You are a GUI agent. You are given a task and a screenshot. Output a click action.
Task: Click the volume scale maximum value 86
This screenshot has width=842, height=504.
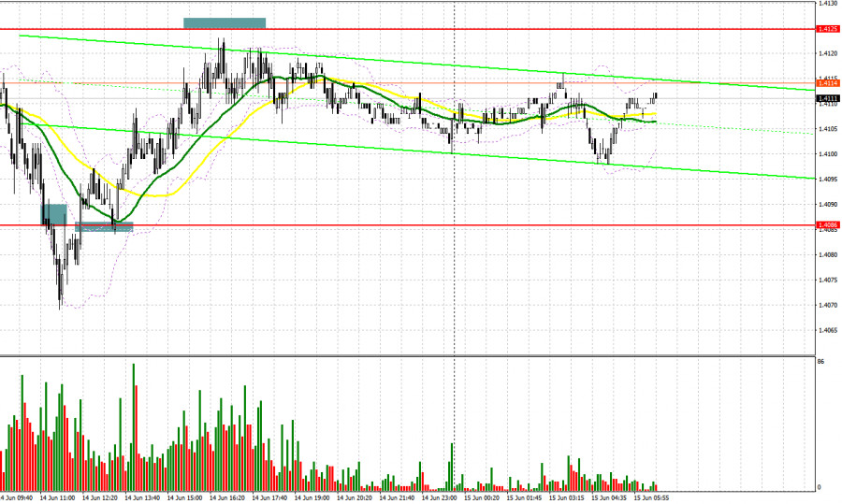tap(820, 362)
